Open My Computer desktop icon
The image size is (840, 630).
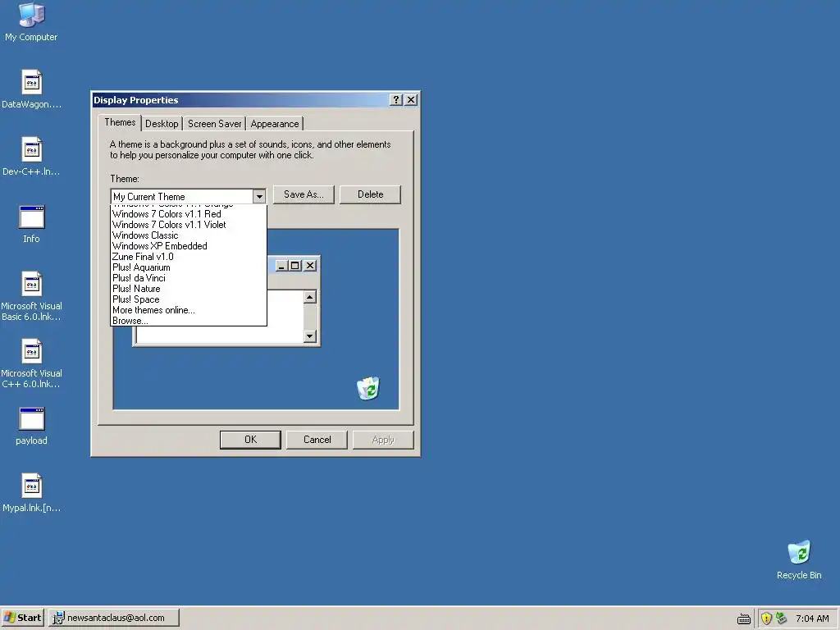coord(31,21)
